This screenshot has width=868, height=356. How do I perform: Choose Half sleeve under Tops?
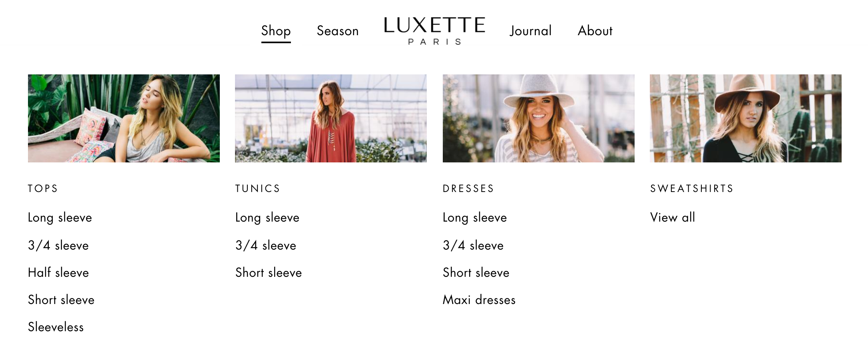pyautogui.click(x=58, y=272)
